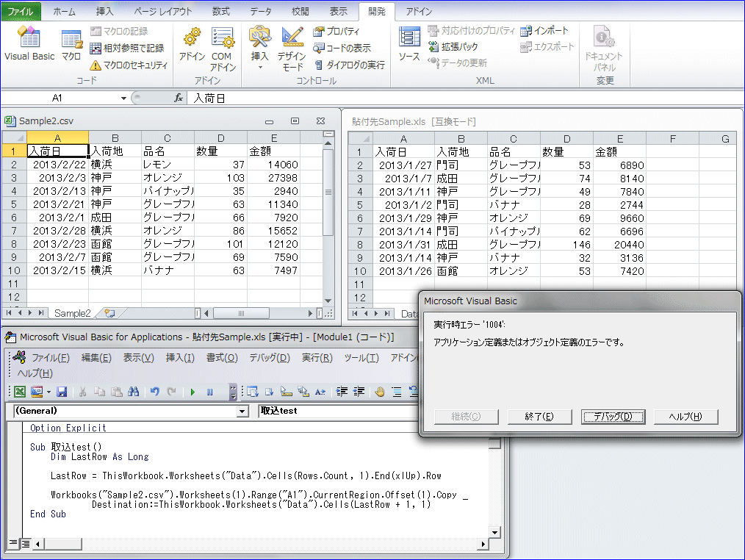Open the (General) object dropdown
The image size is (745, 560).
[242, 412]
